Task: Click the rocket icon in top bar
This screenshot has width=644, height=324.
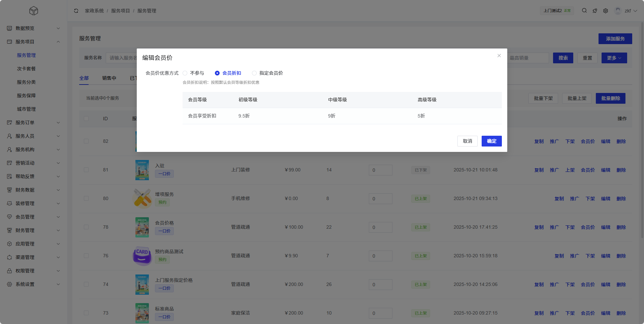Action: 595,11
